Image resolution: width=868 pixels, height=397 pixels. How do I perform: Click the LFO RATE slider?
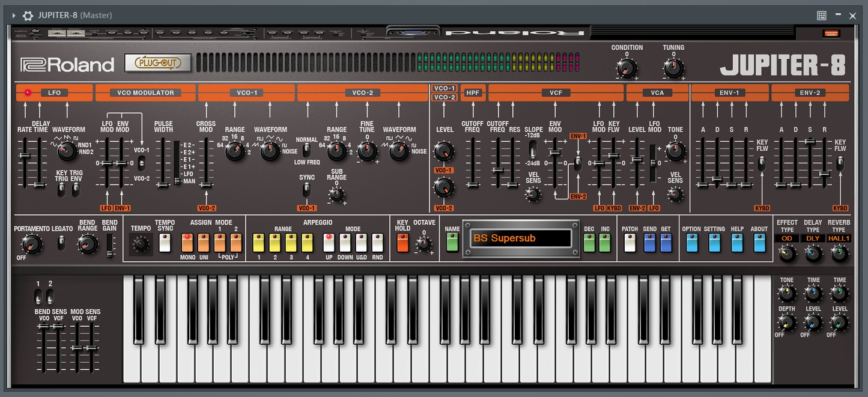click(x=25, y=162)
